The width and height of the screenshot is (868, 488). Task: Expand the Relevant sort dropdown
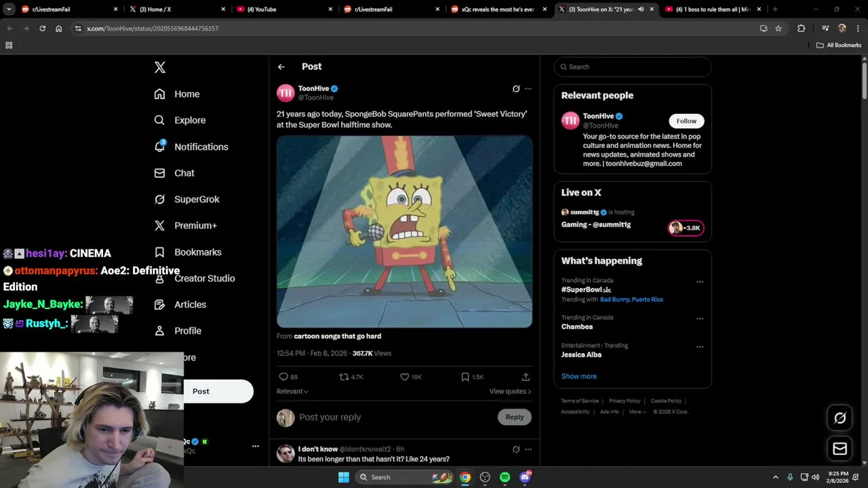click(292, 391)
